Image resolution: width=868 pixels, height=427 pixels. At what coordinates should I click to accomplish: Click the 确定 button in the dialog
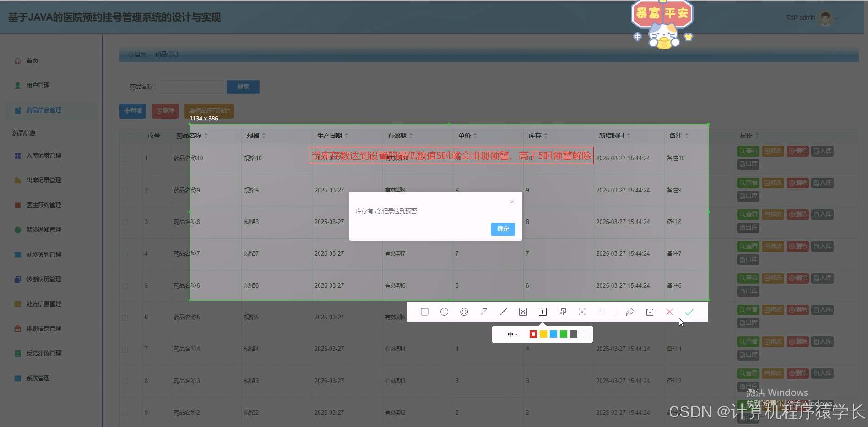[503, 229]
